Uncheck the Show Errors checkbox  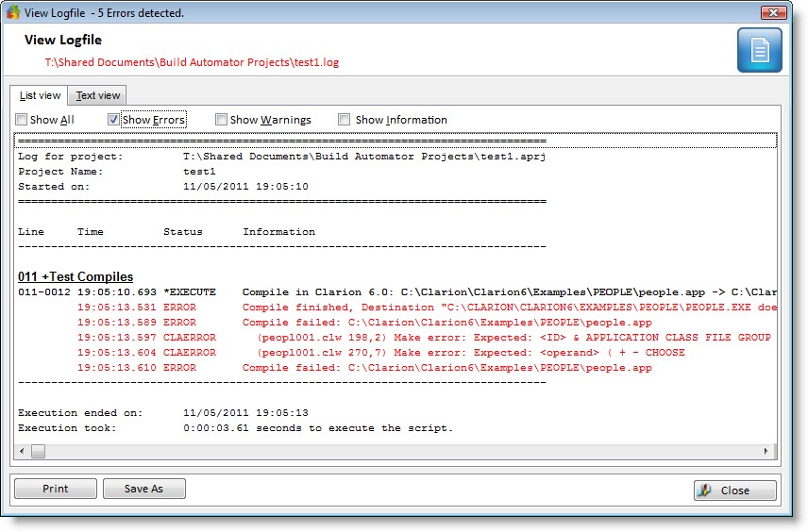click(113, 120)
